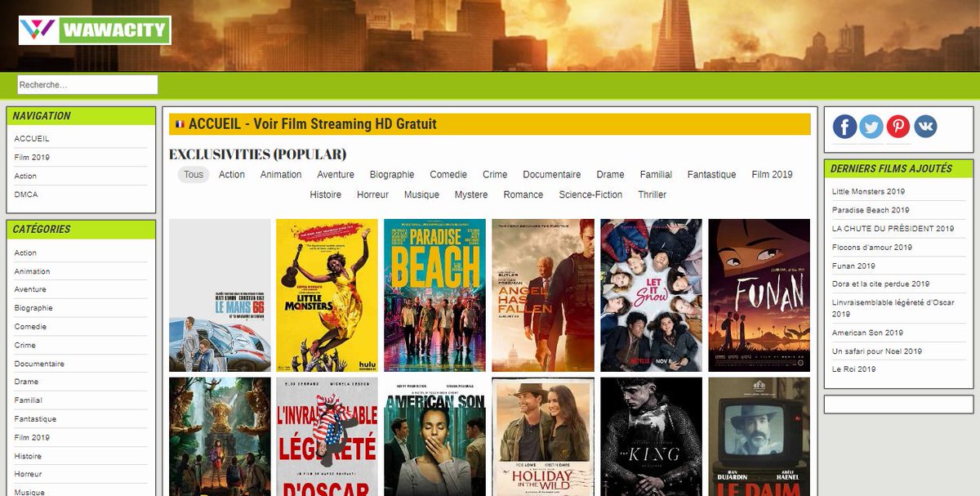Select the Romance filter tab

point(523,195)
